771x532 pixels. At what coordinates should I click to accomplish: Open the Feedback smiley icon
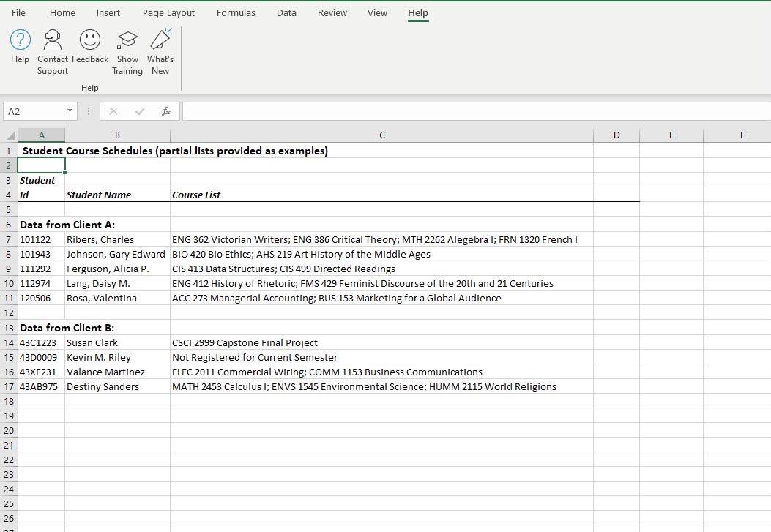click(x=90, y=40)
